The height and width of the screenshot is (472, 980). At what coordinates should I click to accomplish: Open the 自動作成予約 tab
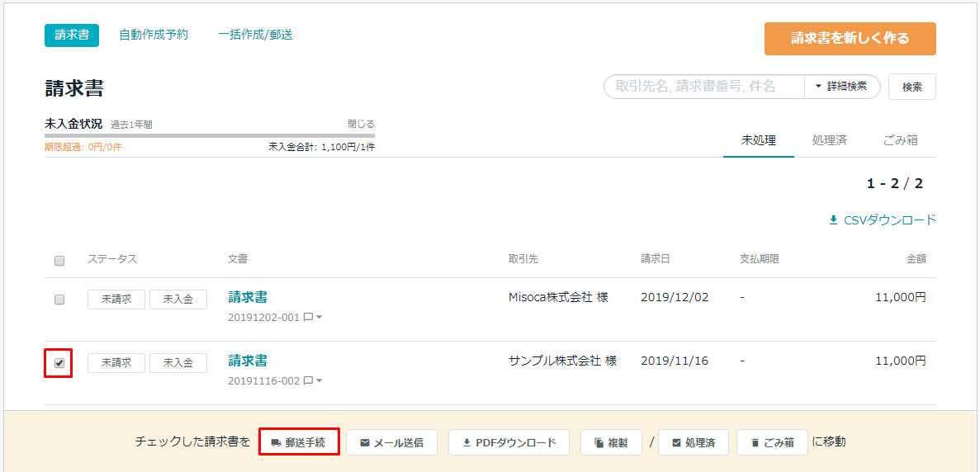coord(153,35)
